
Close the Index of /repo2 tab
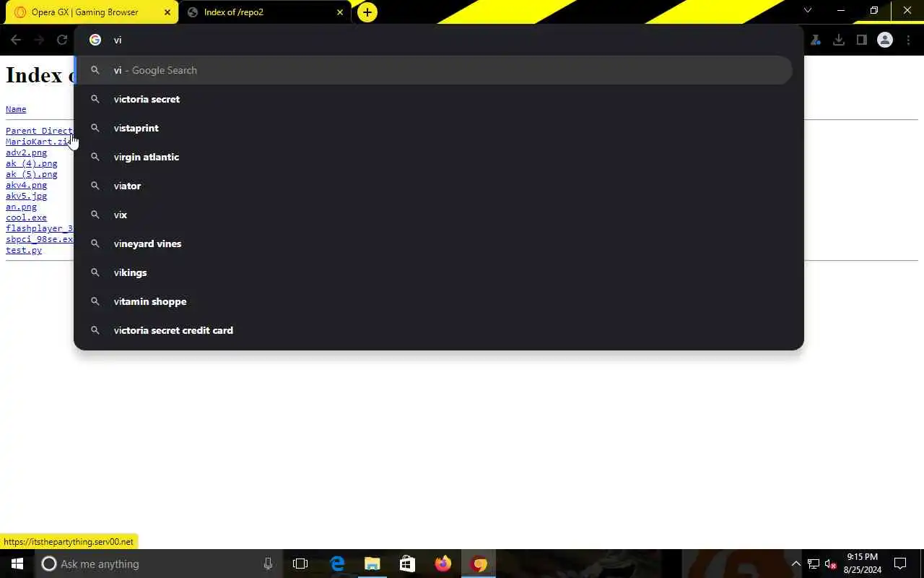pos(340,12)
